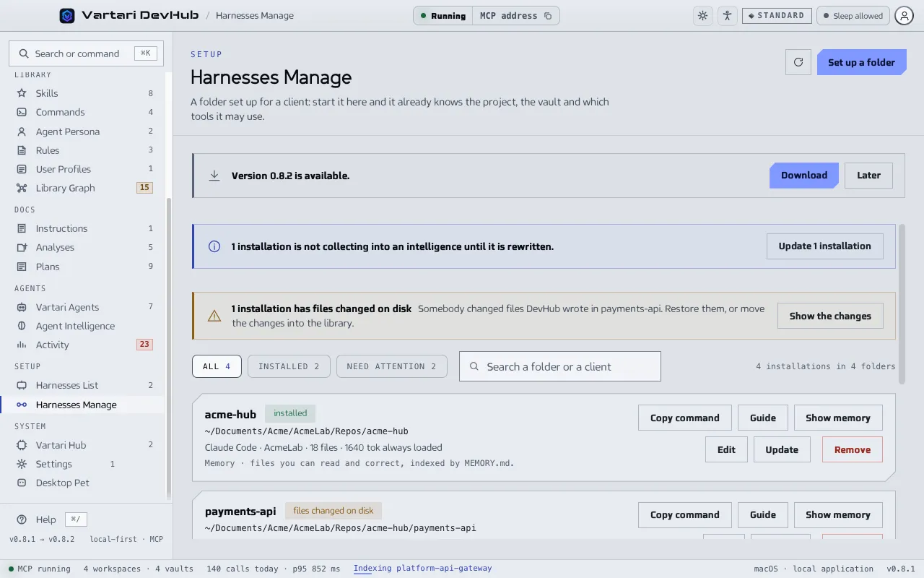
Task: Update the acme-hub installation
Action: point(782,449)
